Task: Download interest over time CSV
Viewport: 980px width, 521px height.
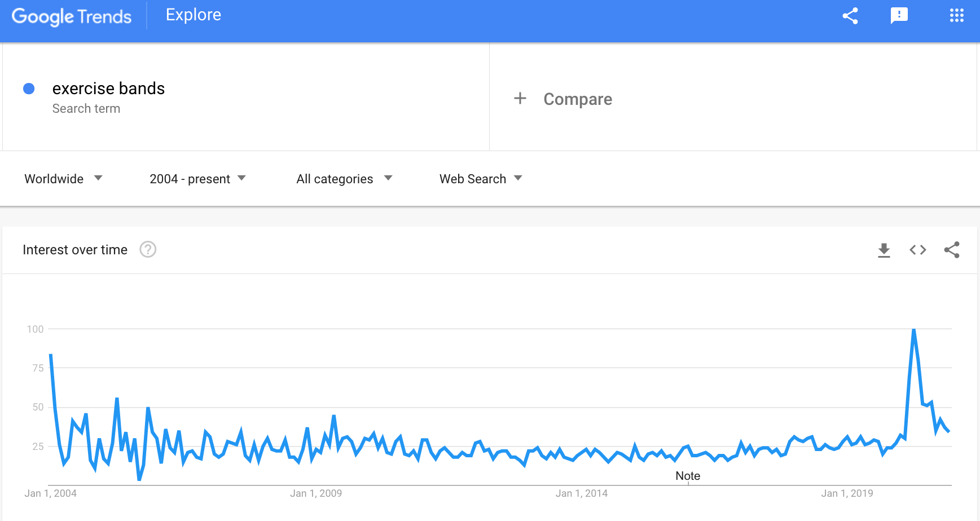Action: coord(884,250)
